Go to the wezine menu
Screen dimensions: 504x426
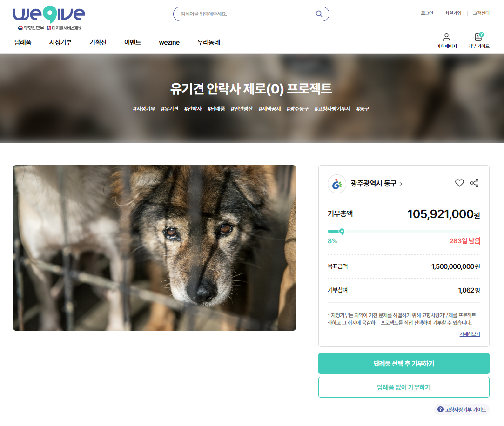[x=169, y=42]
